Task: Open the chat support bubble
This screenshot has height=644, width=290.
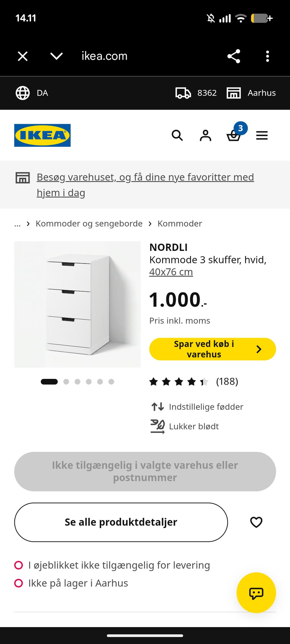Action: [256, 593]
